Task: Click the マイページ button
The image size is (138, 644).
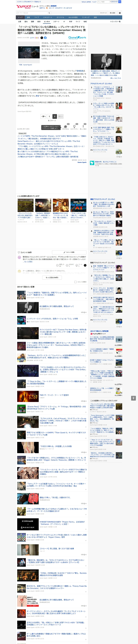Action: pyautogui.click(x=103, y=13)
